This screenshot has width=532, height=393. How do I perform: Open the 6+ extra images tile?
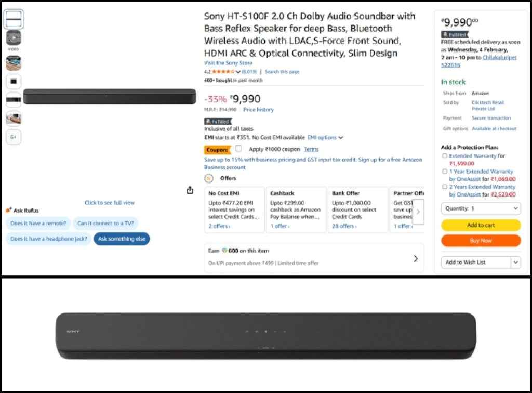13,137
